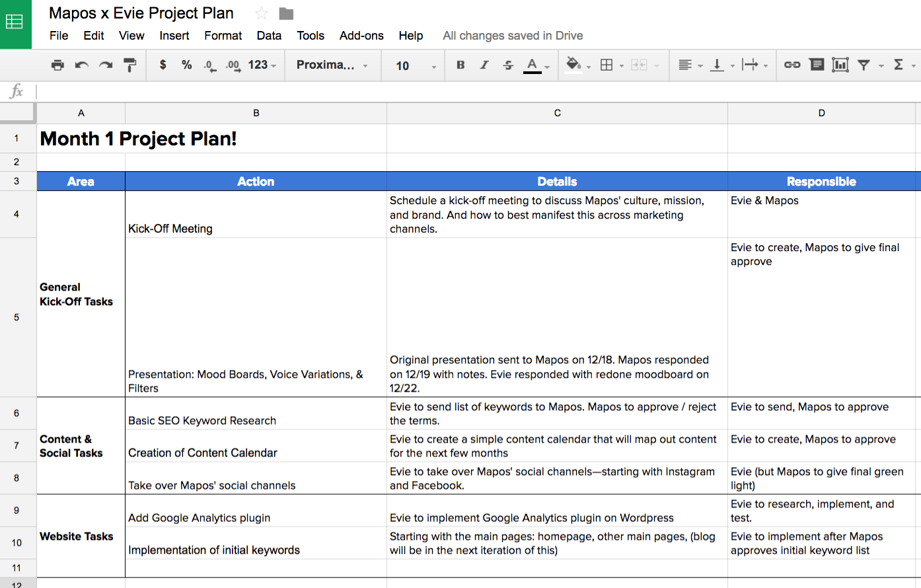The height and width of the screenshot is (588, 921).
Task: Open the Add-ons menu
Action: click(361, 36)
